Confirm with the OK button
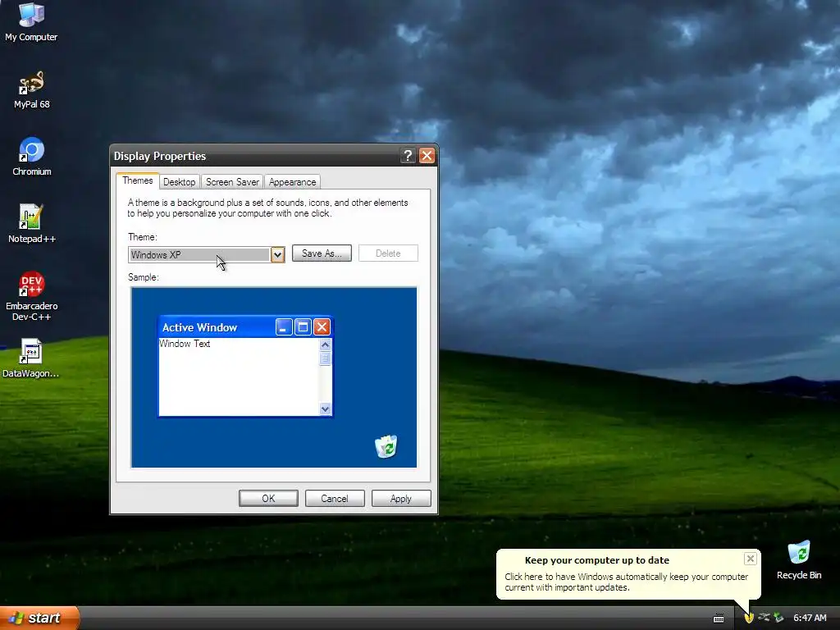The image size is (840, 630). 268,498
